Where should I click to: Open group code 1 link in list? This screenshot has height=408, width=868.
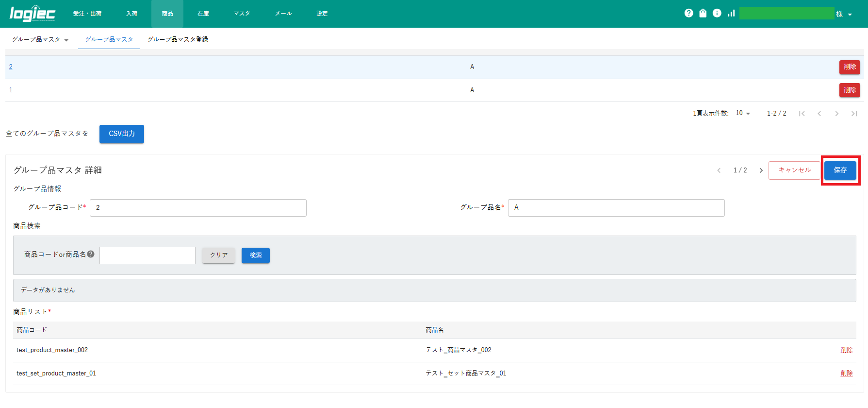tap(11, 90)
